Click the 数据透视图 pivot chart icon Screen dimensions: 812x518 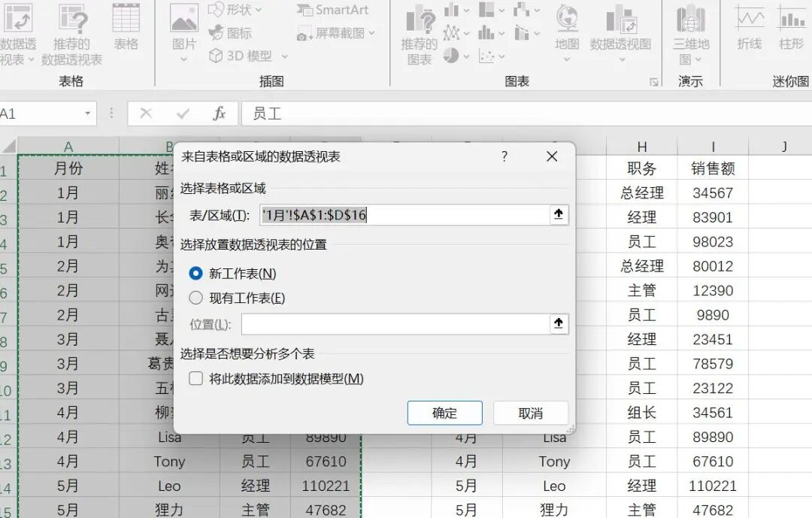click(621, 20)
